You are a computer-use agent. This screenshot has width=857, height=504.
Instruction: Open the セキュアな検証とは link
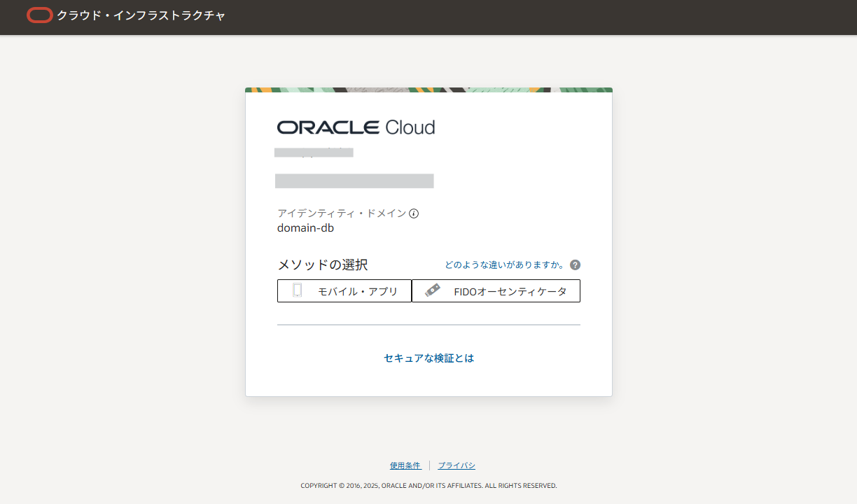428,358
